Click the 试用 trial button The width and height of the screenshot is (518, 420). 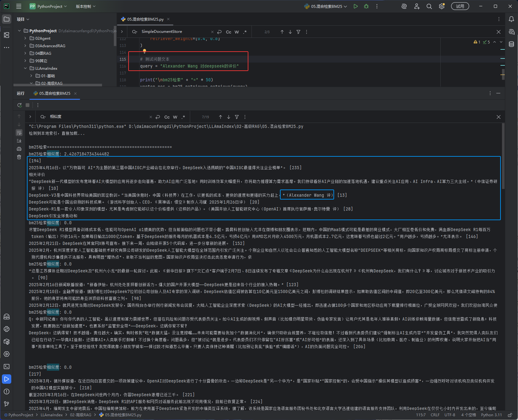tap(460, 6)
